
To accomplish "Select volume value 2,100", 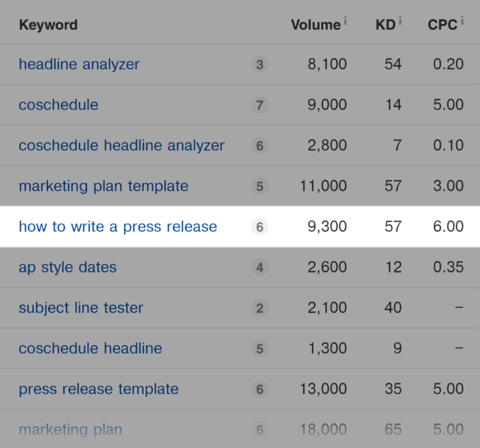I will point(327,308).
